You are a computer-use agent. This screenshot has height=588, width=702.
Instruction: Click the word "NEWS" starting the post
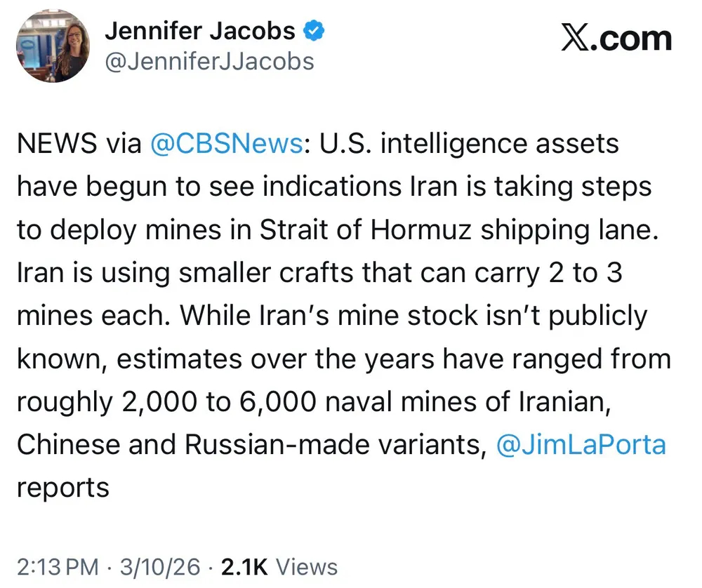click(56, 144)
